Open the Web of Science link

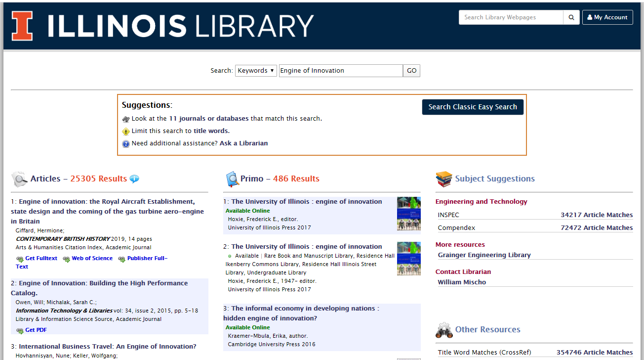click(92, 258)
